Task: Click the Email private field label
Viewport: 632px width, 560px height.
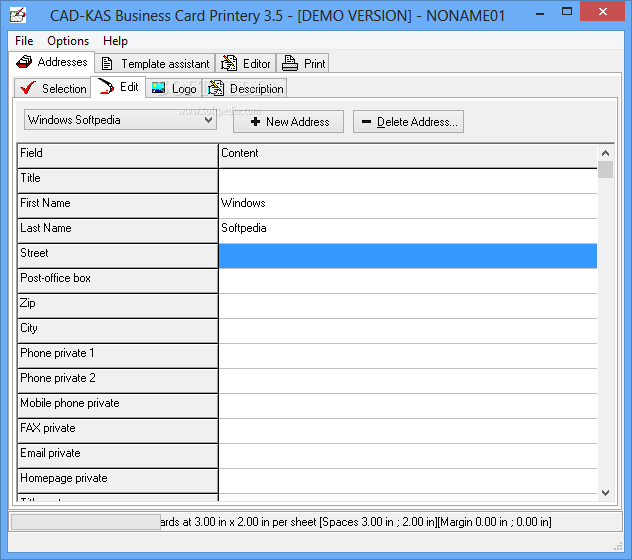Action: point(118,456)
